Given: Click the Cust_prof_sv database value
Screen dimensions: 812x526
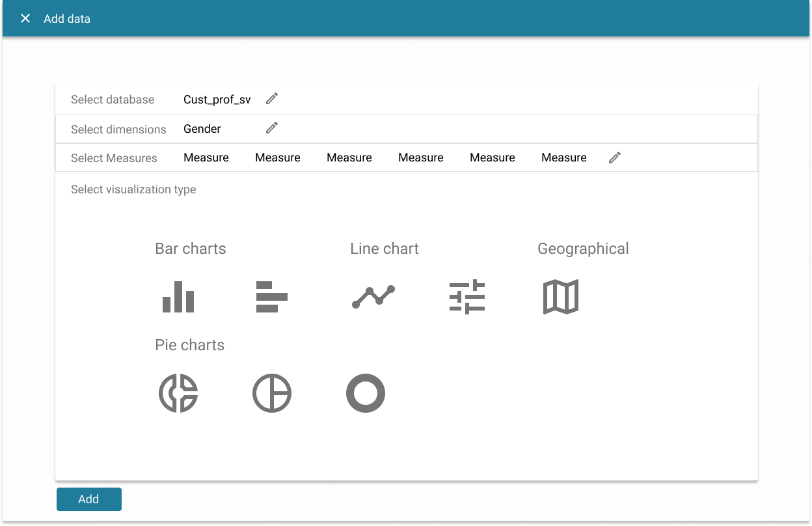Looking at the screenshot, I should (217, 100).
